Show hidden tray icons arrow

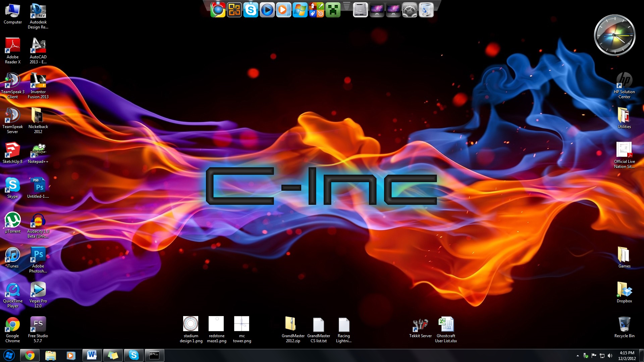tap(577, 356)
